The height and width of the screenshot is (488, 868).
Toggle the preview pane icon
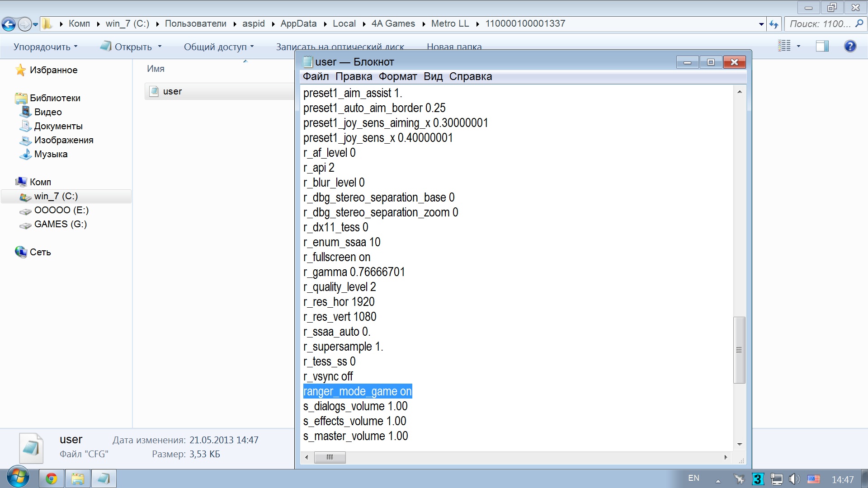(x=822, y=46)
